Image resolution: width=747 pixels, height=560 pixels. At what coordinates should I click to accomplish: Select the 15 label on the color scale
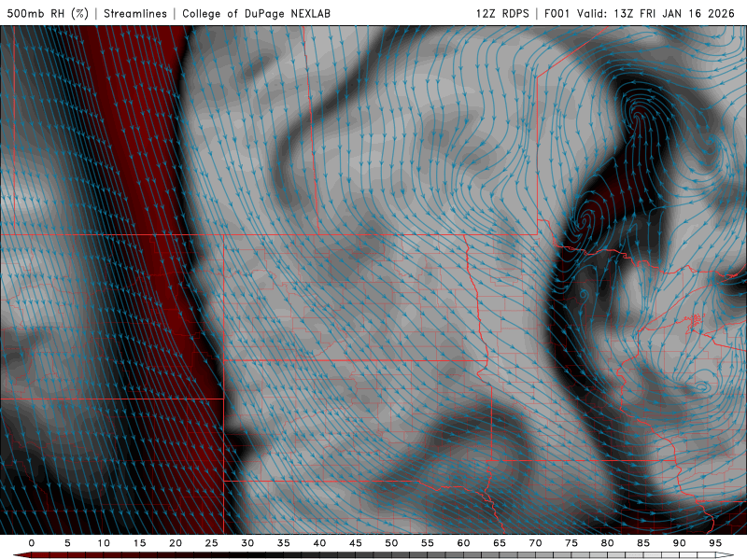point(139,543)
